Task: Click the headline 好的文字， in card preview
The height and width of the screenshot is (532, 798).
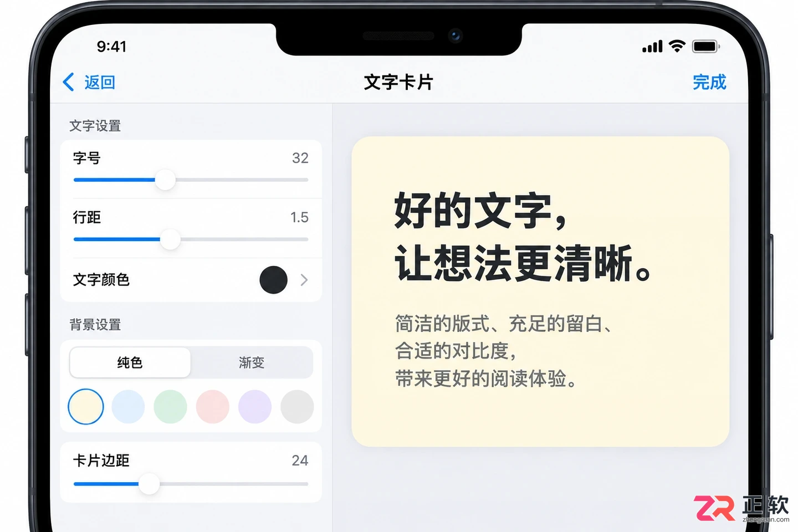Action: coord(481,211)
